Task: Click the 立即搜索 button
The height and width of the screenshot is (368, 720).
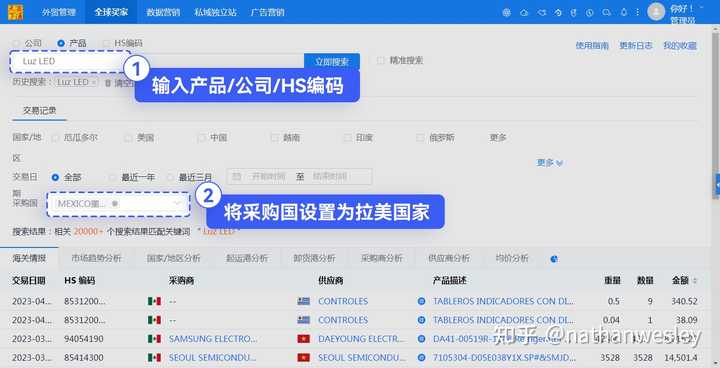Action: (332, 62)
